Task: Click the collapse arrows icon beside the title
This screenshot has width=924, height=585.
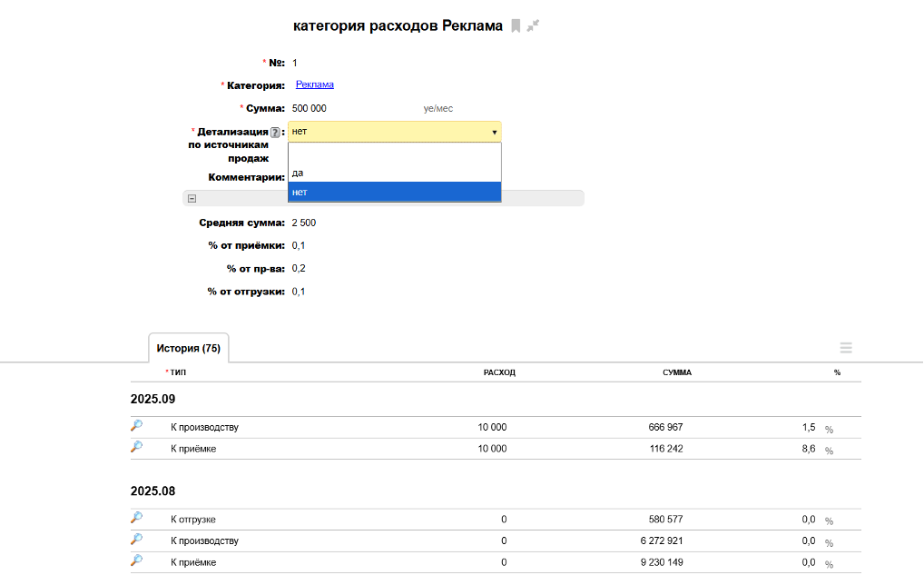Action: point(534,26)
